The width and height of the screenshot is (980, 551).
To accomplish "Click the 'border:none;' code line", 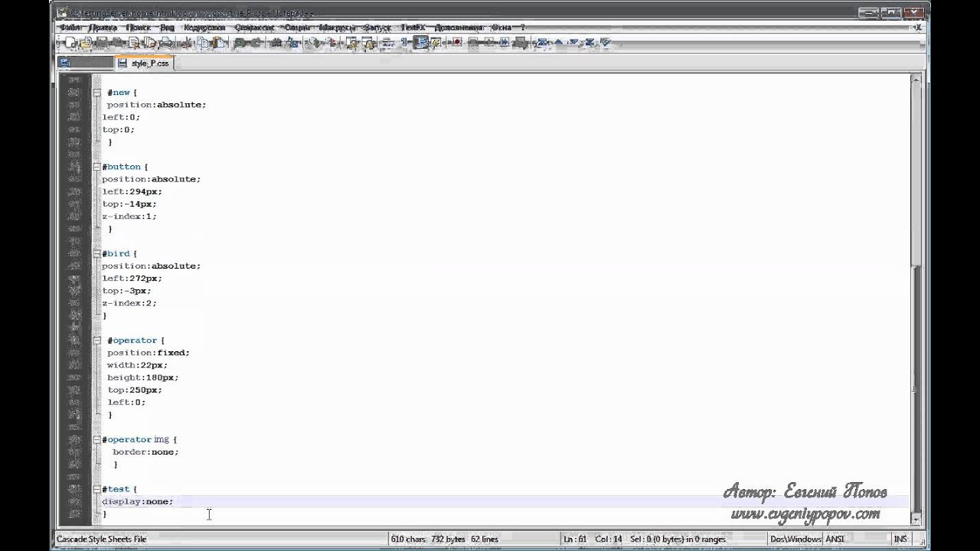I will click(145, 452).
